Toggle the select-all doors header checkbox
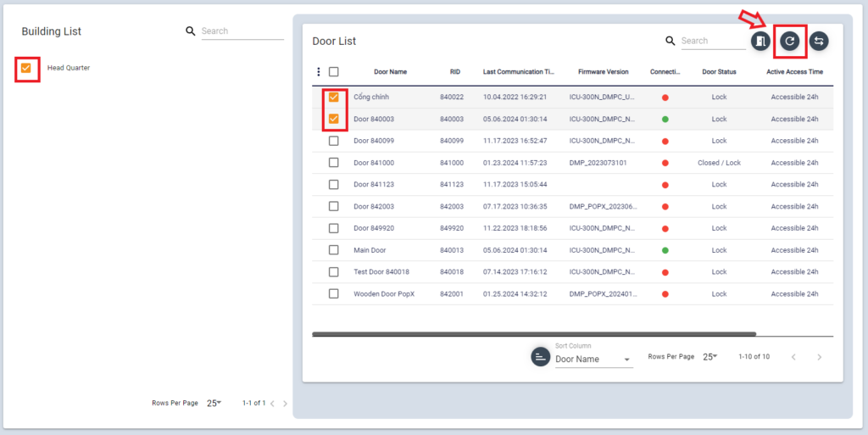868x435 pixels. pyautogui.click(x=334, y=72)
